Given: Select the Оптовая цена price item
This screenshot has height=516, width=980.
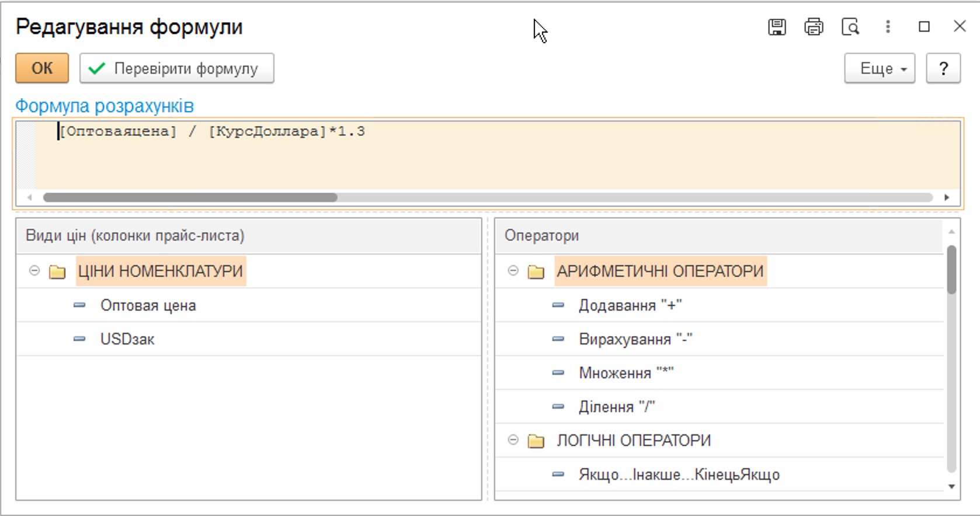Looking at the screenshot, I should tap(148, 305).
